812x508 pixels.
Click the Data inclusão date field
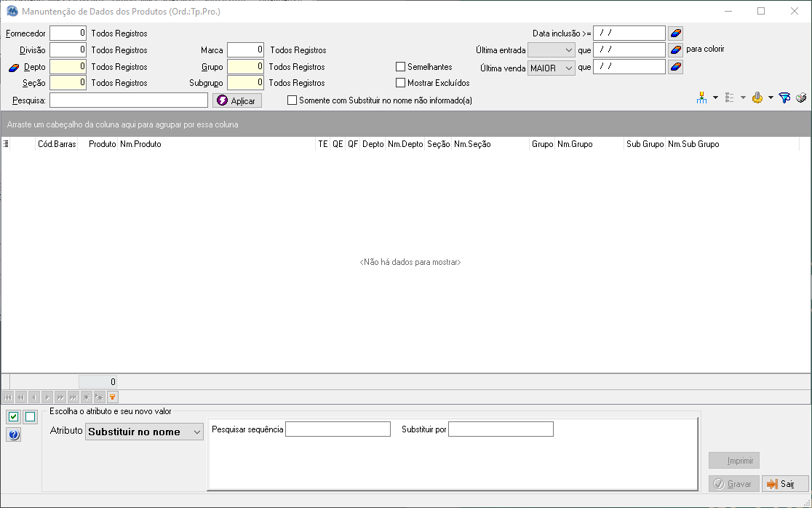[x=629, y=33]
